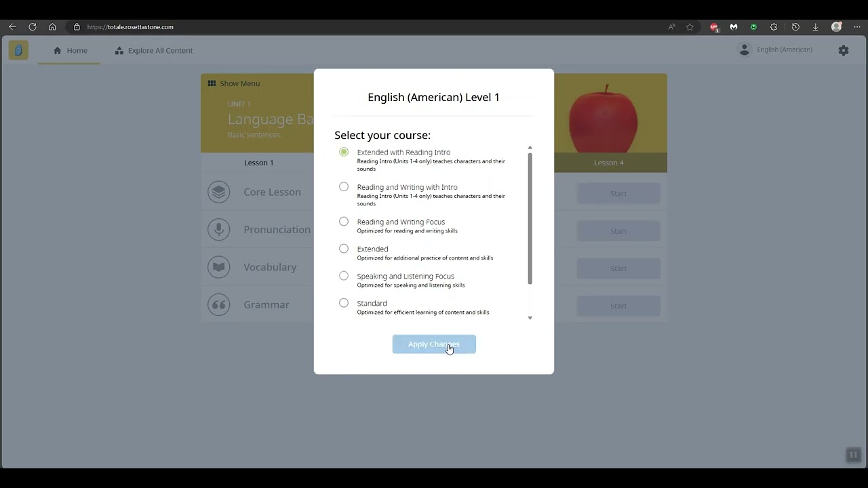Open the user profile avatar icon
This screenshot has width=868, height=488.
pos(745,49)
